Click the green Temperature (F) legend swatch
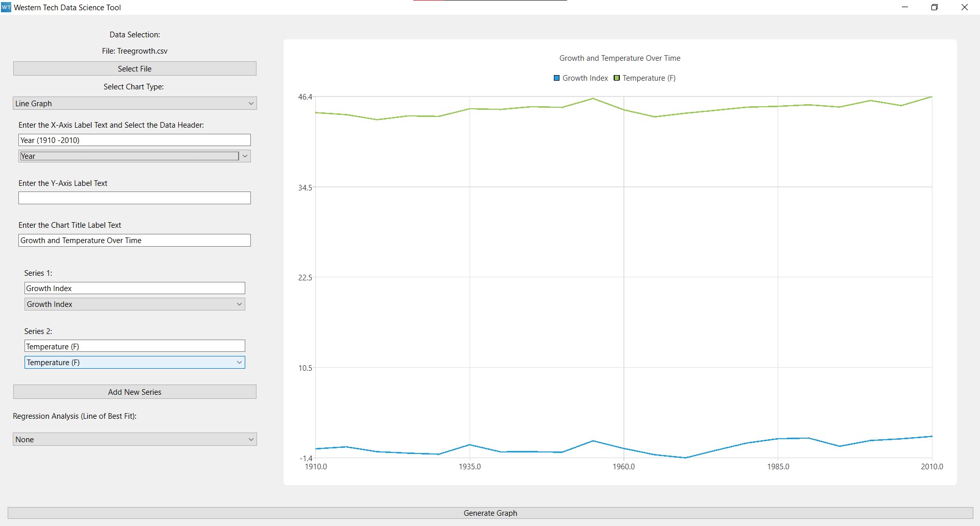The height and width of the screenshot is (526, 980). point(617,78)
